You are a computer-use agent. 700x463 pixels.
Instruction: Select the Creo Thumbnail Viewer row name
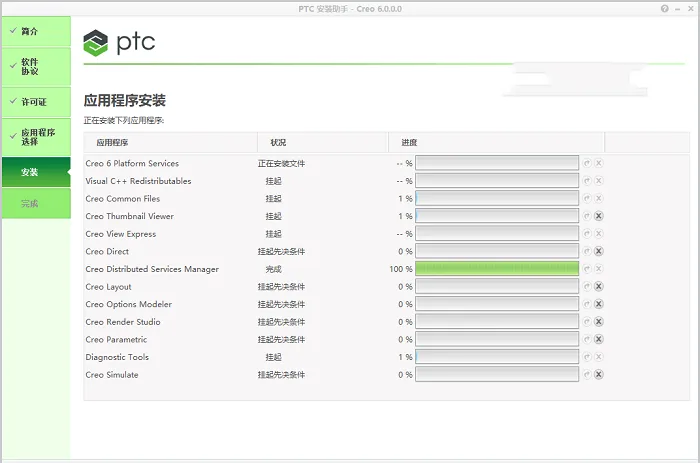pyautogui.click(x=129, y=216)
